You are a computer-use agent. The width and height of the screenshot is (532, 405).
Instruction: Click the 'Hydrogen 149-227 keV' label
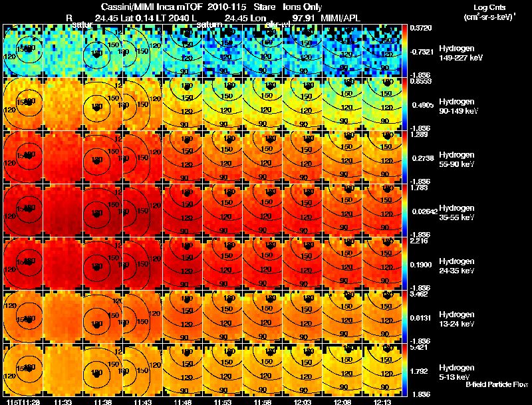461,53
